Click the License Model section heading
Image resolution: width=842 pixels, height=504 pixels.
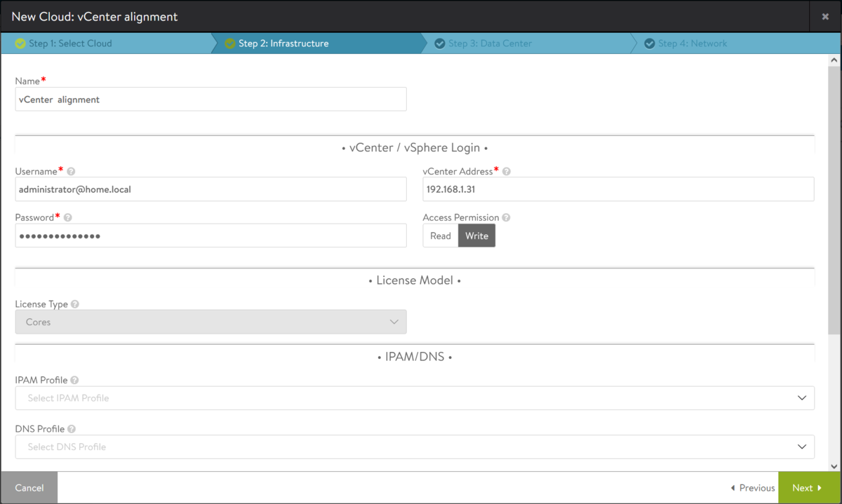tap(415, 280)
